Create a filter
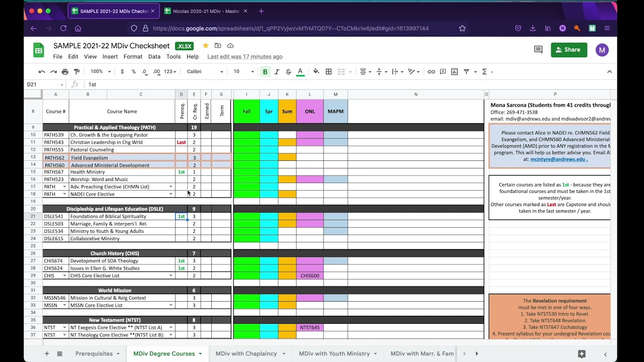Screen dimensions: 644x362 (x=466, y=72)
